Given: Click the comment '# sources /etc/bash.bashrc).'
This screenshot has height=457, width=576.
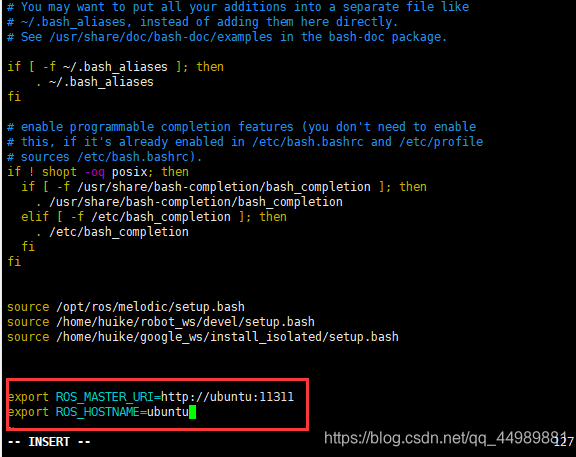Looking at the screenshot, I should 105,157.
